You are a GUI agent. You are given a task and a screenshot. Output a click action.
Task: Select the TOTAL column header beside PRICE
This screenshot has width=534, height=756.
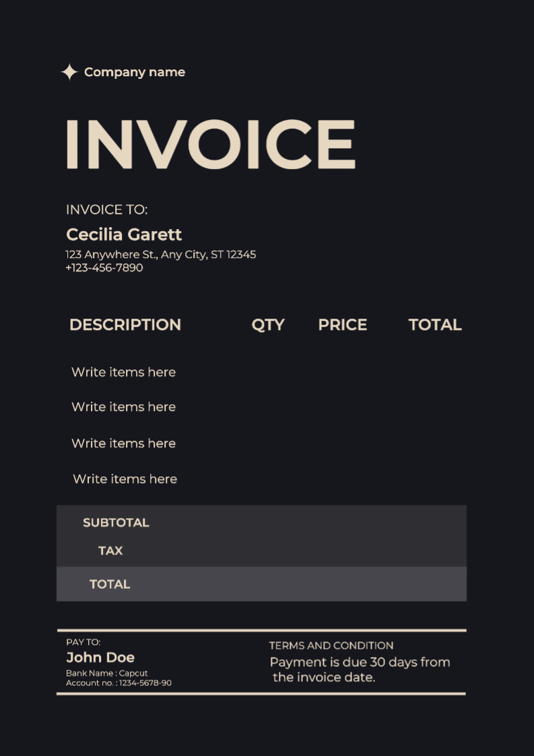(435, 325)
